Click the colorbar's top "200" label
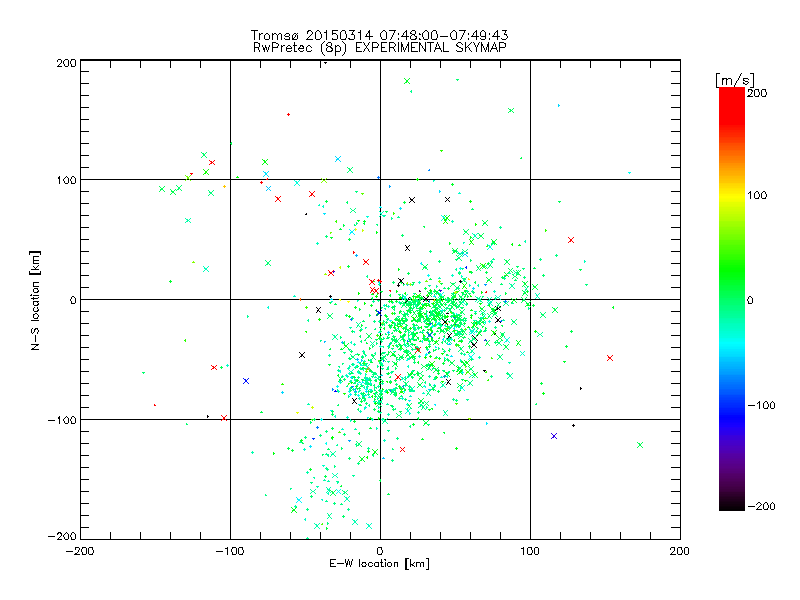Image resolution: width=800 pixels, height=600 pixels. tap(757, 93)
